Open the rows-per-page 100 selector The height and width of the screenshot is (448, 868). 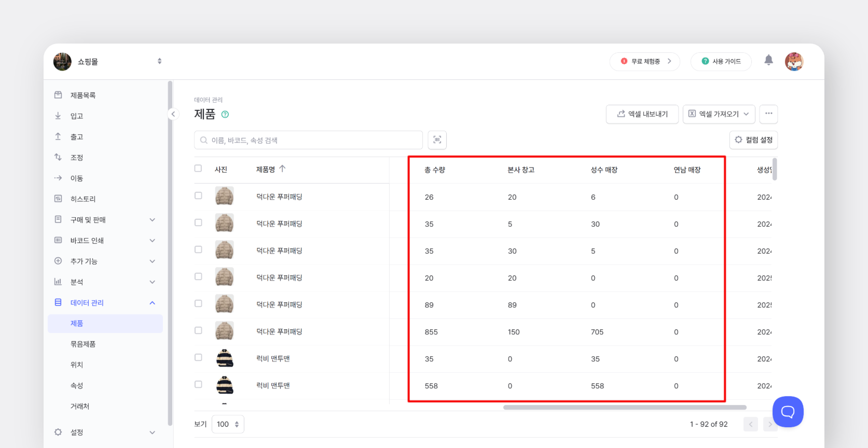(228, 424)
